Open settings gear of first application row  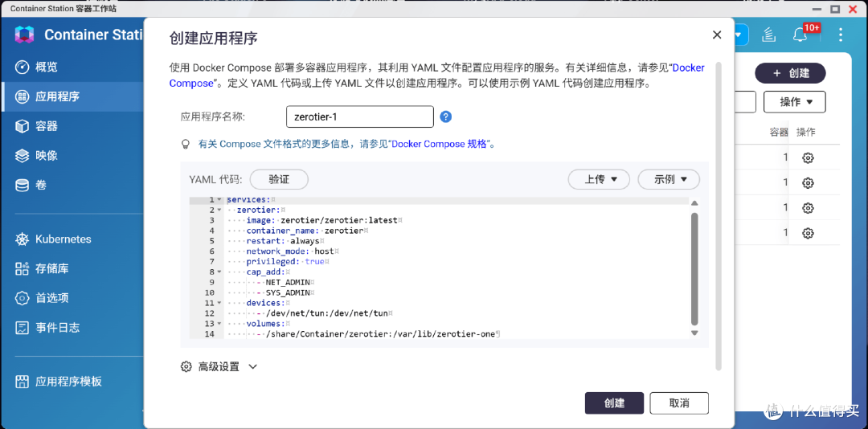pyautogui.click(x=808, y=157)
